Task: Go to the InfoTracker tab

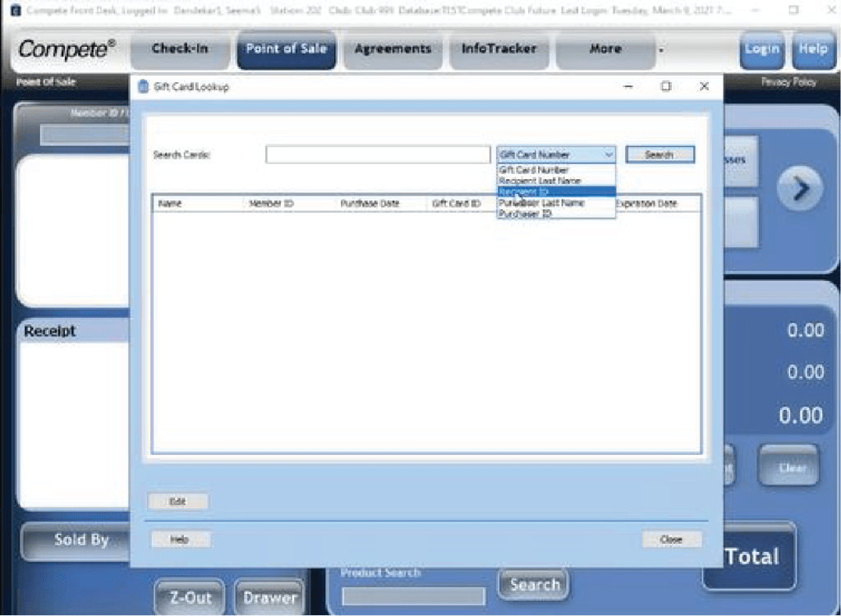Action: 499,49
